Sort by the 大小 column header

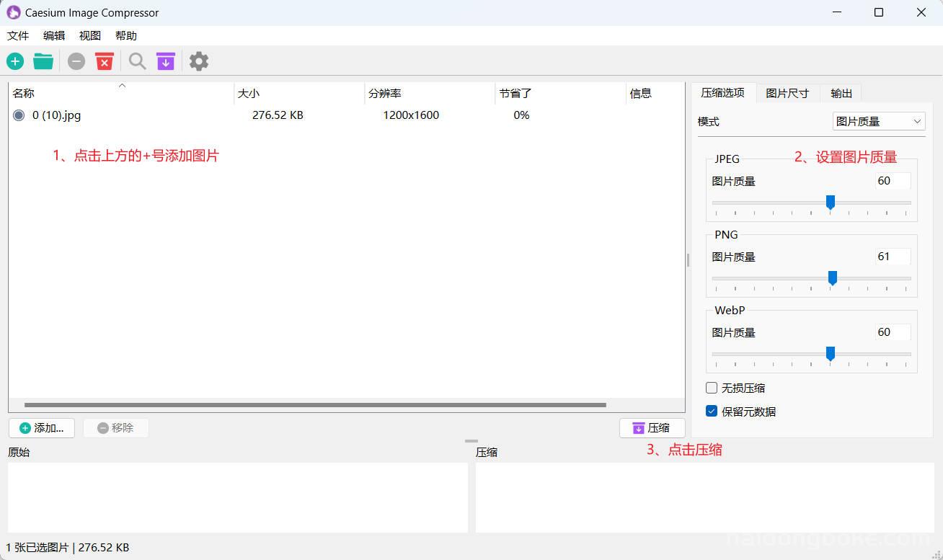[x=300, y=93]
